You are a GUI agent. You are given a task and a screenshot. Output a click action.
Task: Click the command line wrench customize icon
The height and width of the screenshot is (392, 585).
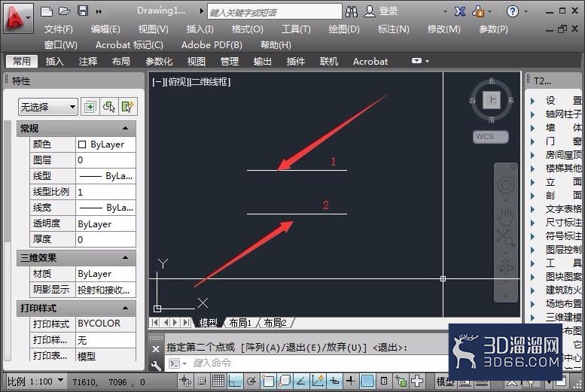[156, 366]
